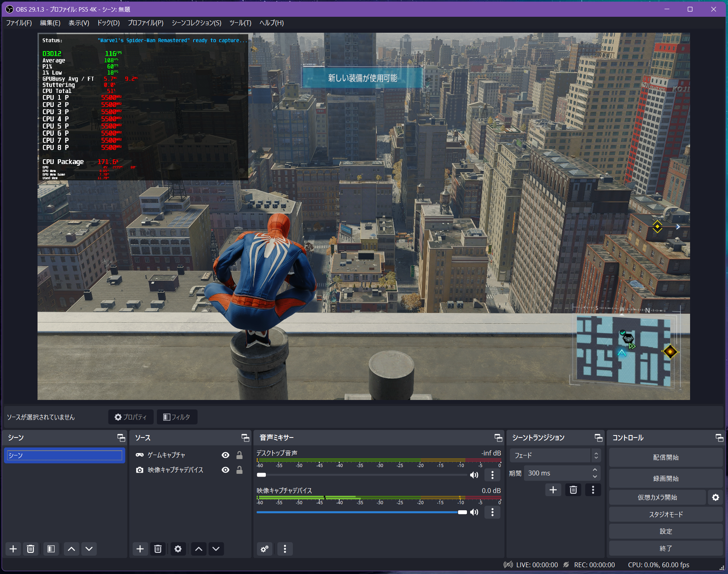Move source down in the Sources panel
This screenshot has height=574, width=728.
click(216, 549)
